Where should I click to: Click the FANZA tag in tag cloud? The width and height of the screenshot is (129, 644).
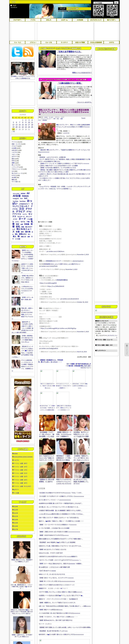point(25,196)
